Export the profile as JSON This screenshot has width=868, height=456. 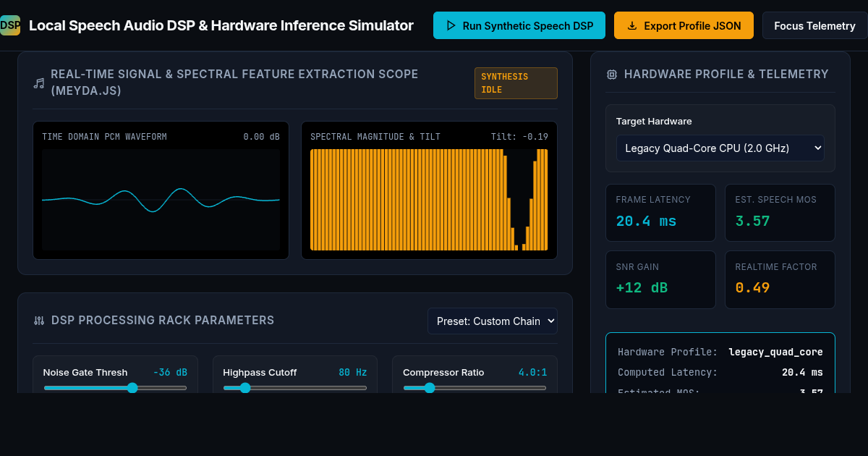(684, 25)
